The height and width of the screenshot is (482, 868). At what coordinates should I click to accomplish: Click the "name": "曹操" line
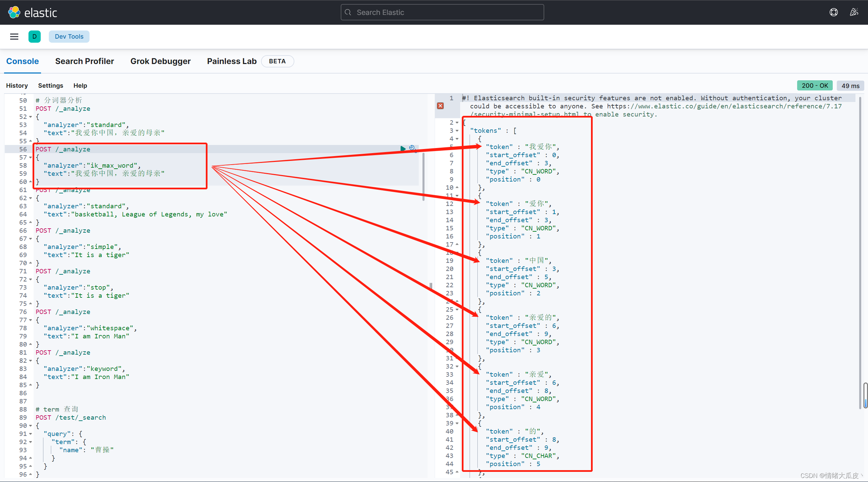click(86, 450)
